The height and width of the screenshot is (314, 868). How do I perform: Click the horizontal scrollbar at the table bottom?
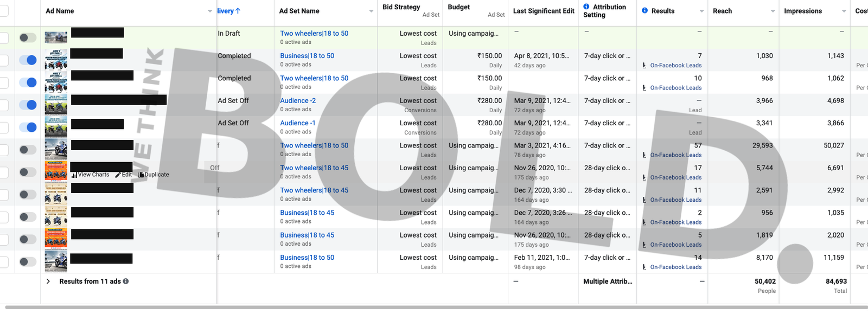[x=434, y=307]
